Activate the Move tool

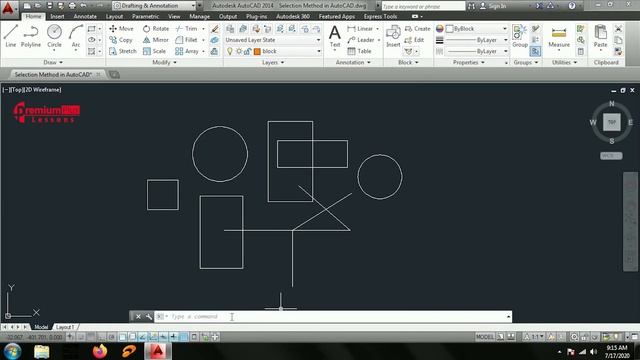[121, 29]
